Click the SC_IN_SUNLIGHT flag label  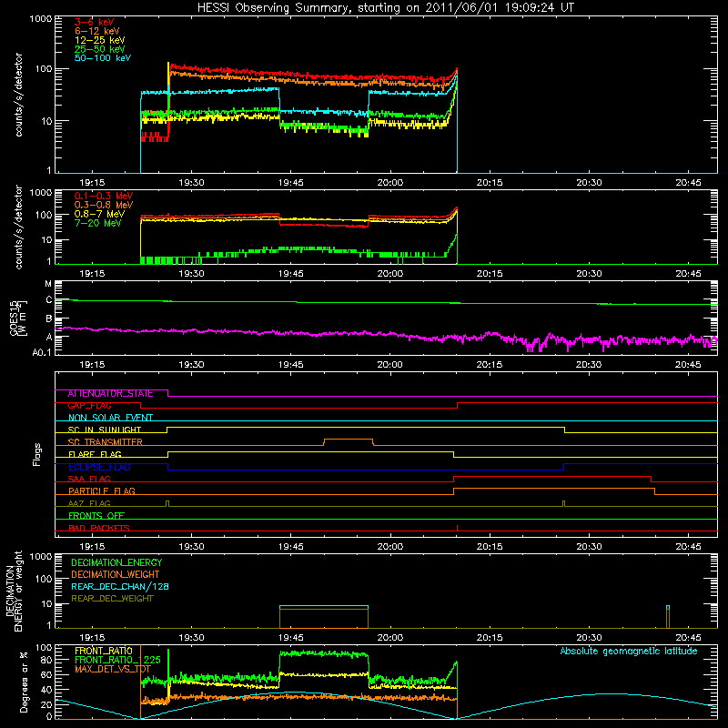(105, 430)
